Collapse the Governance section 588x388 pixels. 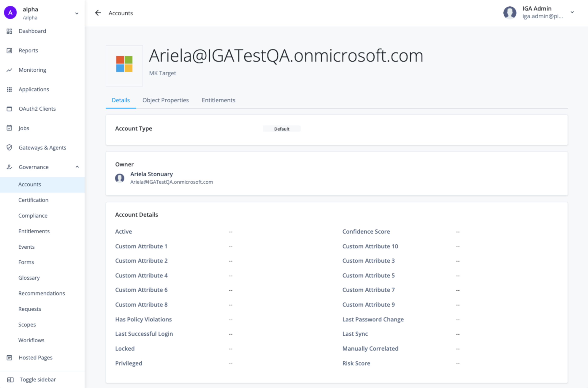(x=77, y=167)
